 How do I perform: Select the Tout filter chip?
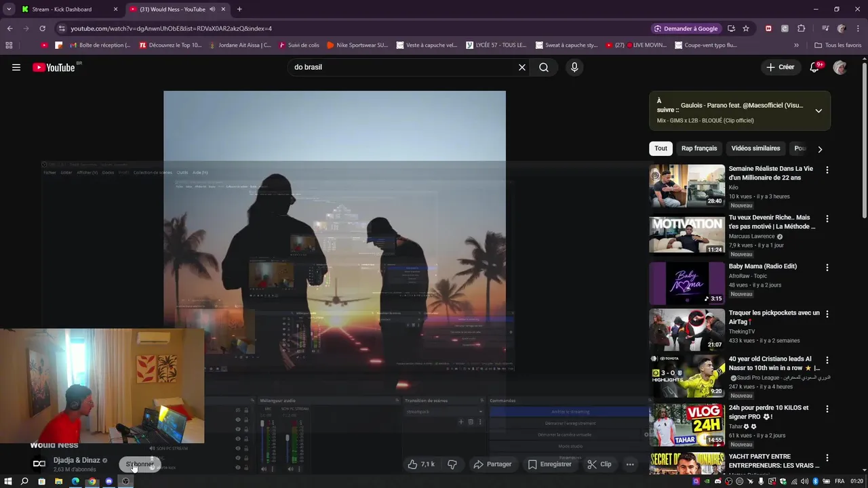(x=660, y=148)
